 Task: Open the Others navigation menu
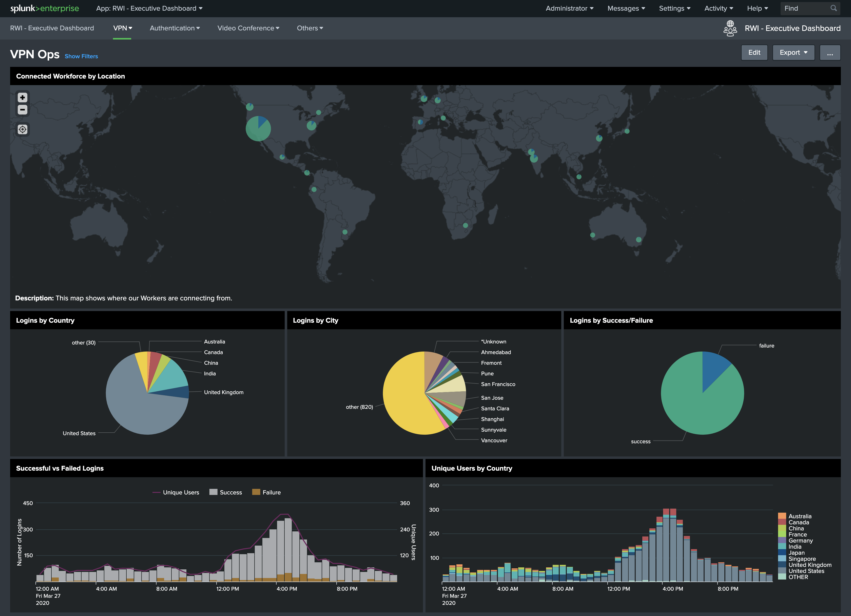[310, 28]
